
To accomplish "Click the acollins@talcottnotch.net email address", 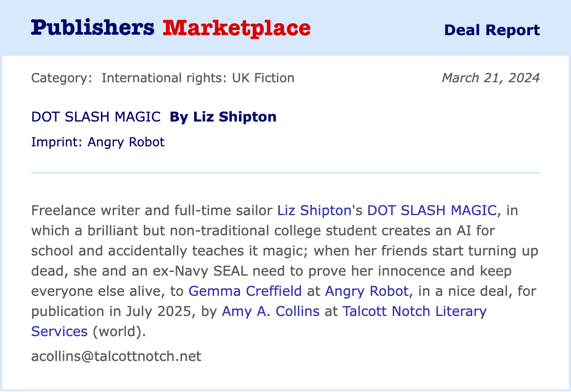I will pyautogui.click(x=116, y=356).
